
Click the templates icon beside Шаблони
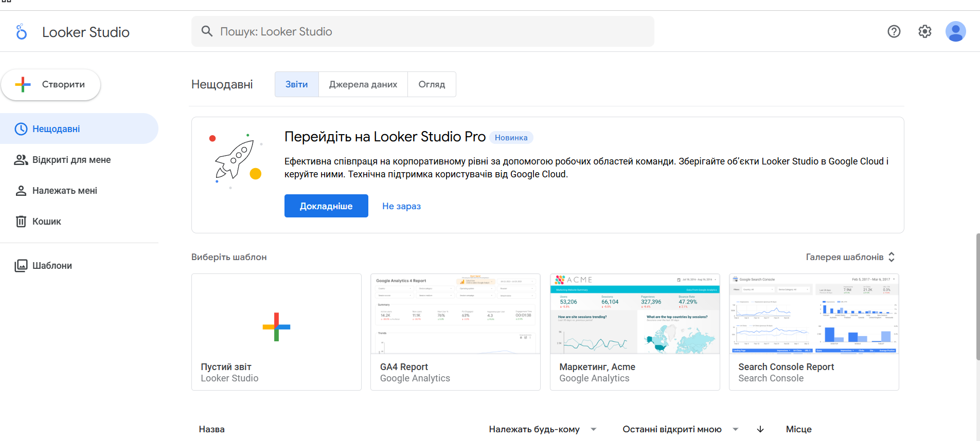point(21,266)
